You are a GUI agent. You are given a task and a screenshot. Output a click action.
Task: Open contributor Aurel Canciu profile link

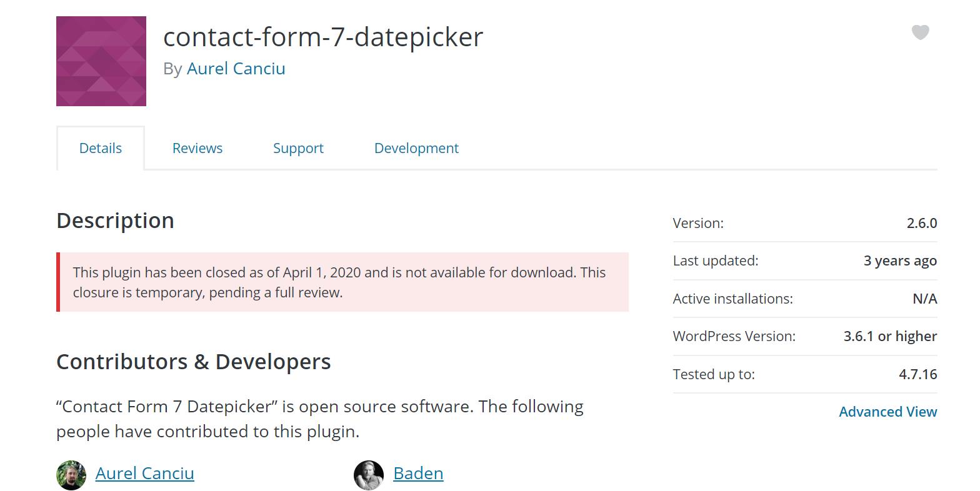point(145,473)
